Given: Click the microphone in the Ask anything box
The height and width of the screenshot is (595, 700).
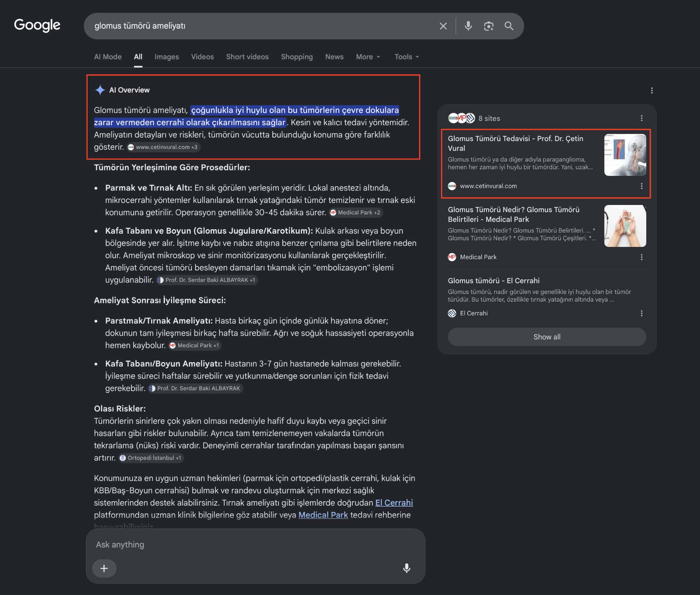Looking at the screenshot, I should click(x=407, y=568).
